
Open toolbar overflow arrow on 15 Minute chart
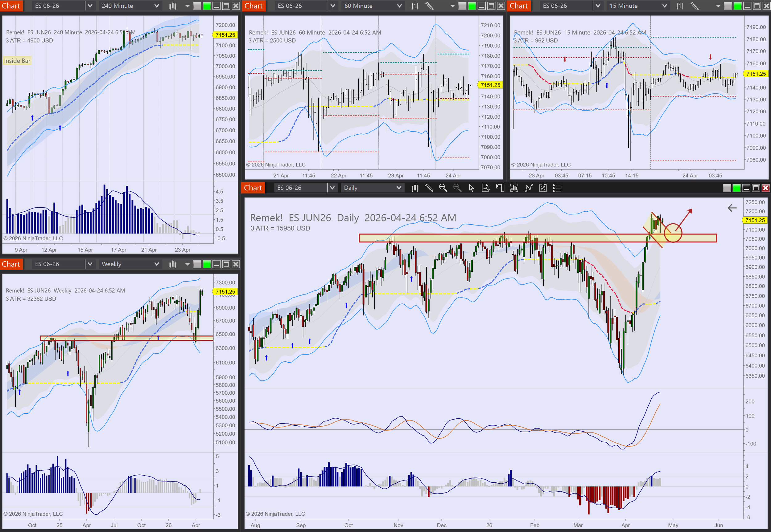[718, 6]
